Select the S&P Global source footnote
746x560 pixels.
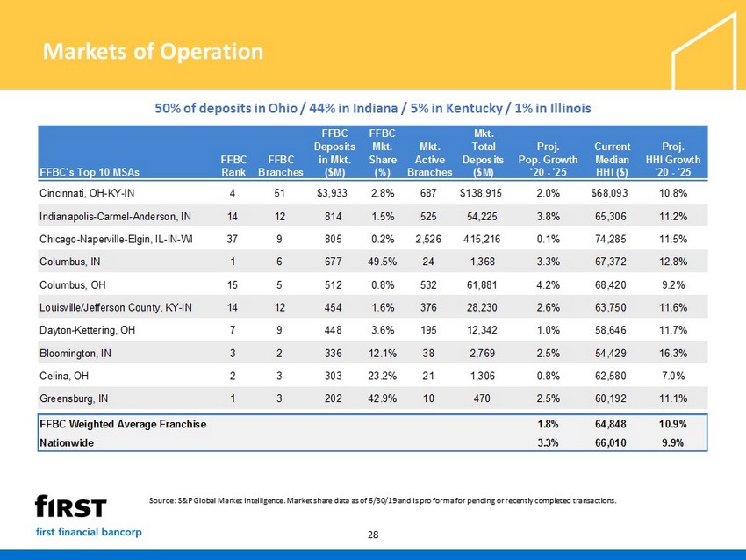(x=383, y=500)
